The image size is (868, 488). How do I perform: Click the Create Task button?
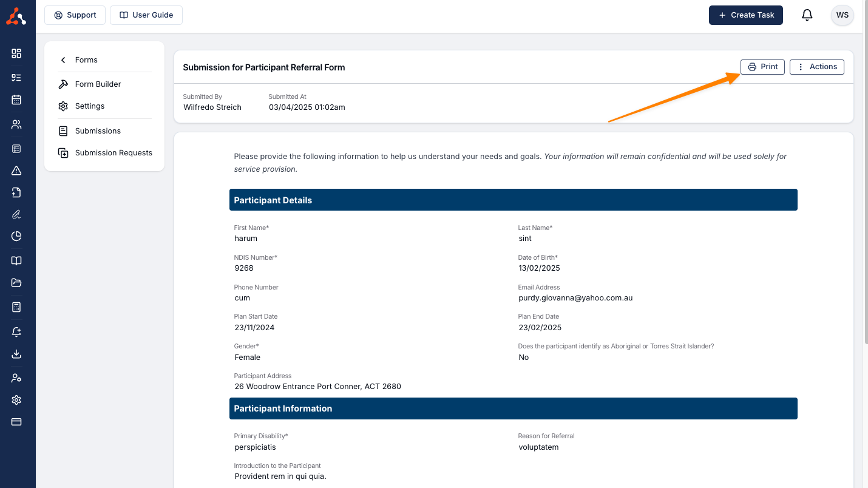(x=745, y=15)
